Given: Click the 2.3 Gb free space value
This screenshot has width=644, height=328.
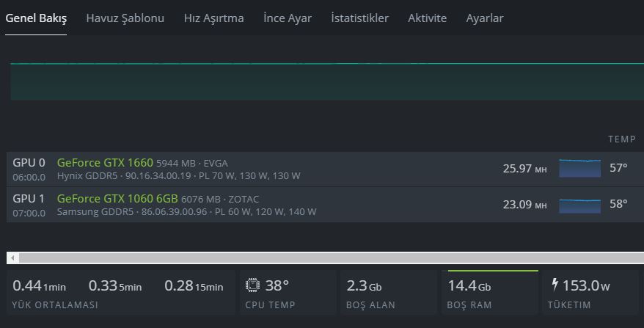Looking at the screenshot, I should coord(364,285).
